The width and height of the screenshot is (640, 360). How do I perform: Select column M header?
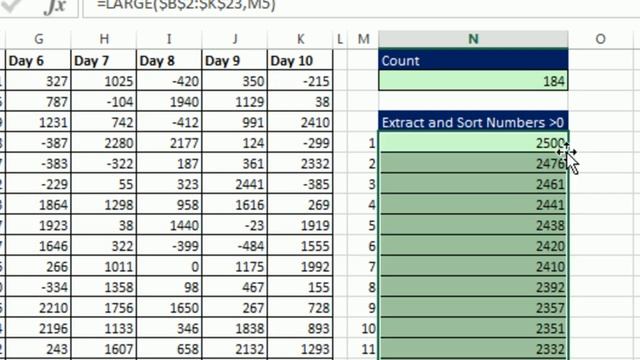click(363, 39)
